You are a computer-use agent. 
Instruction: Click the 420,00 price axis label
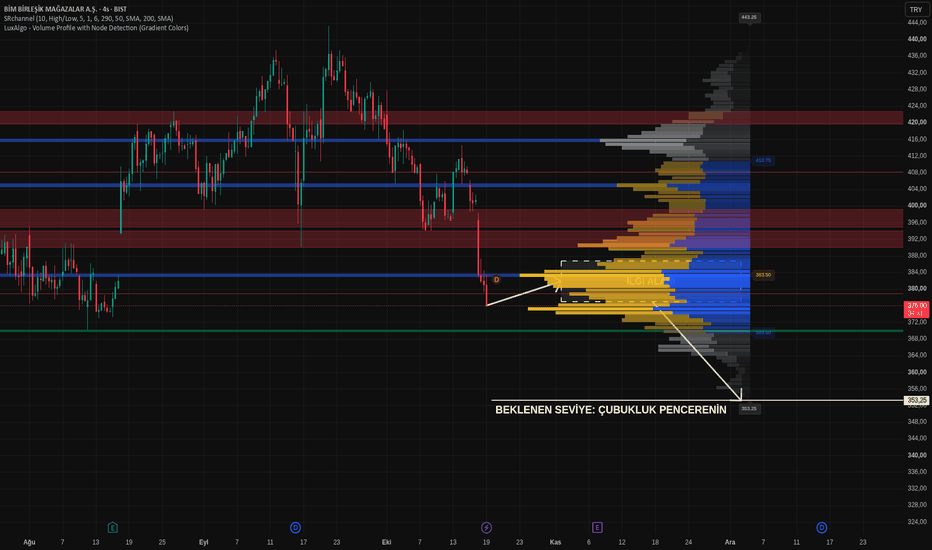(917, 122)
